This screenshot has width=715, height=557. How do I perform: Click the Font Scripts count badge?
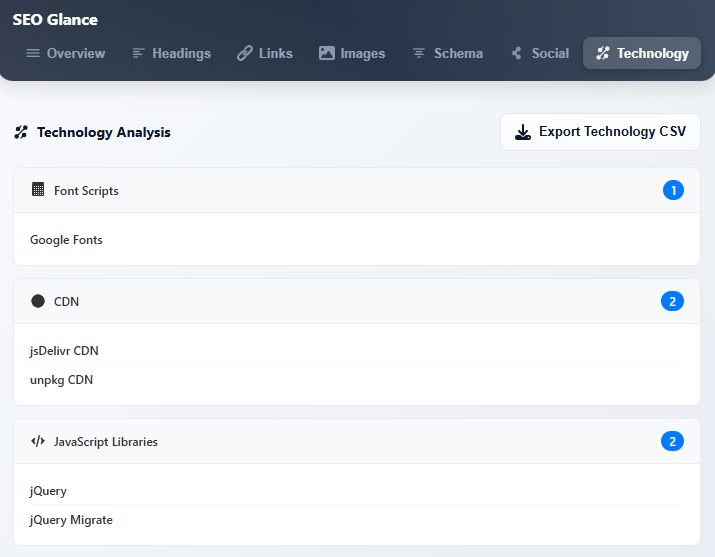[x=673, y=190]
